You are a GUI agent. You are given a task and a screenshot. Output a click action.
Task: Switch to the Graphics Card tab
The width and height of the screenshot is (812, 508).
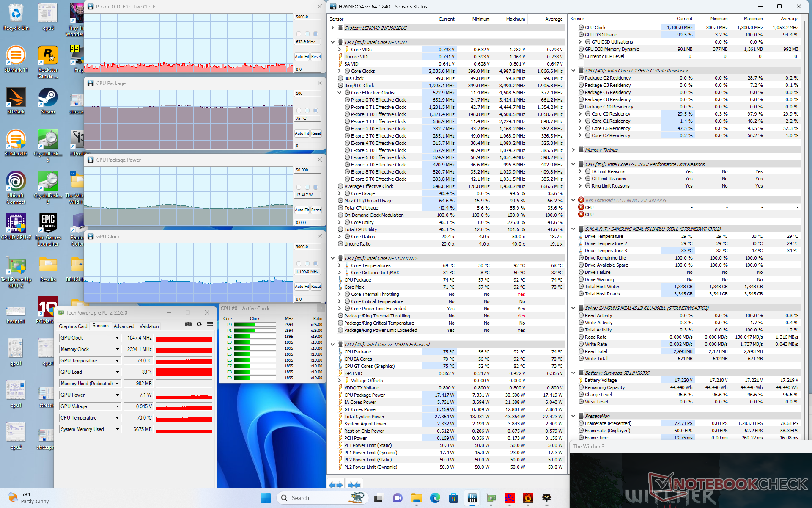pyautogui.click(x=73, y=326)
